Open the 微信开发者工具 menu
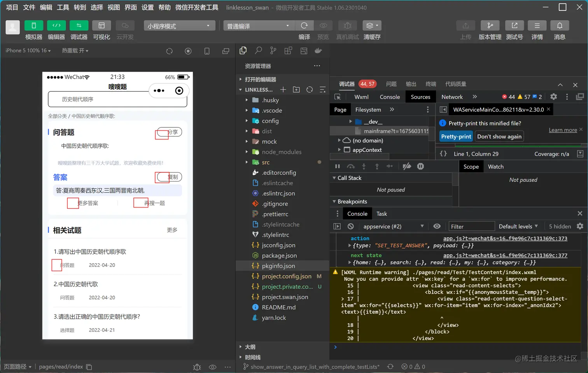 point(197,7)
